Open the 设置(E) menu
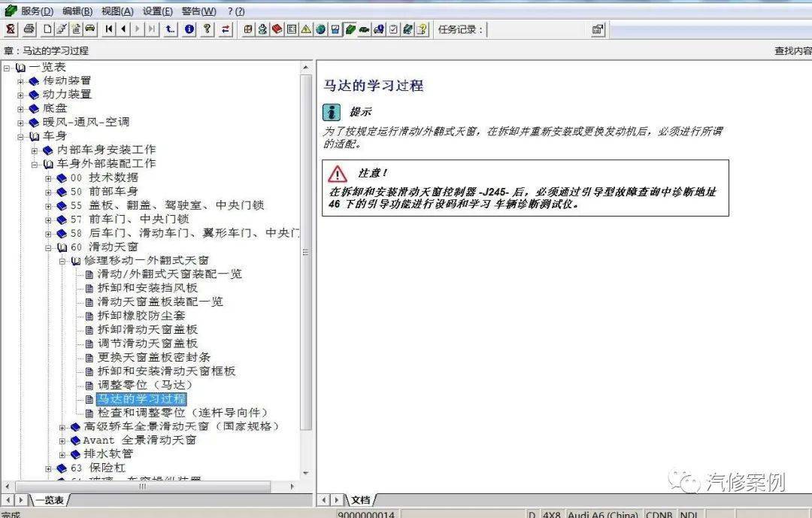 coord(157,11)
